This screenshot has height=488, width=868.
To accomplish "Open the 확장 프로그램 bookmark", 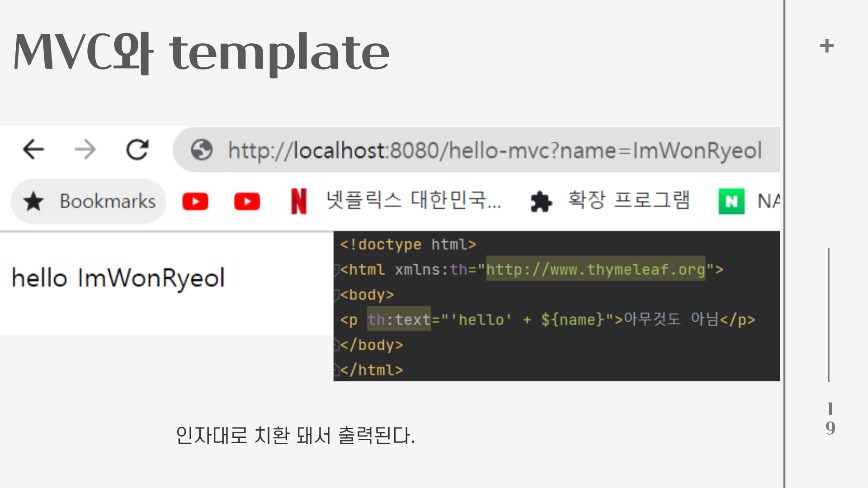I will pos(628,200).
